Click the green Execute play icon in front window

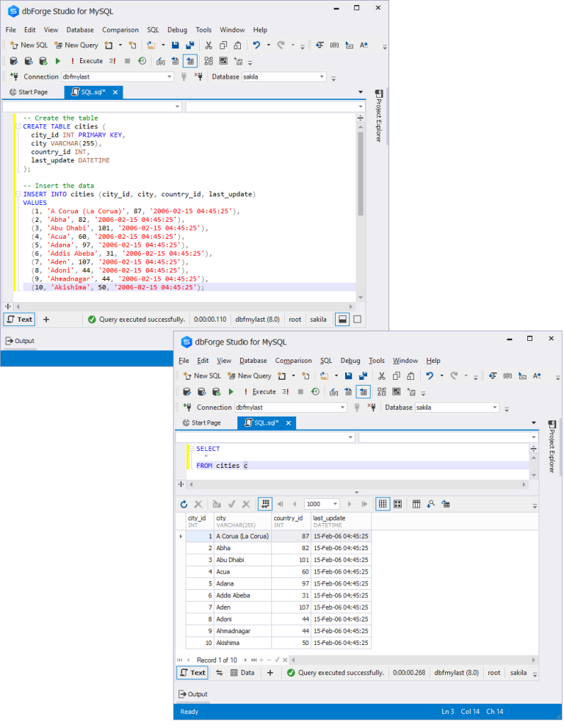[x=231, y=392]
